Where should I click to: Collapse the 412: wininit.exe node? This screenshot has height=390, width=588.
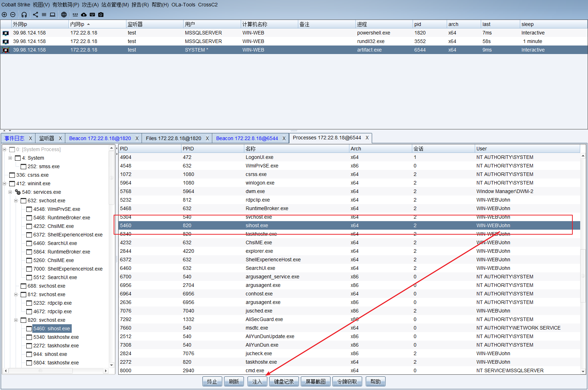[x=5, y=183]
